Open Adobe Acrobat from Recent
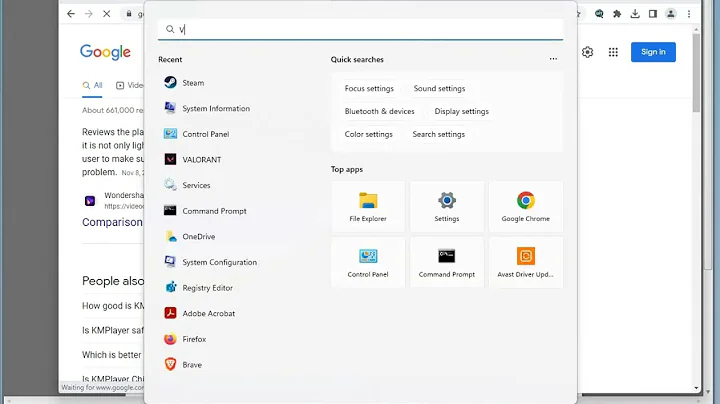Image resolution: width=720 pixels, height=404 pixels. (x=199, y=314)
